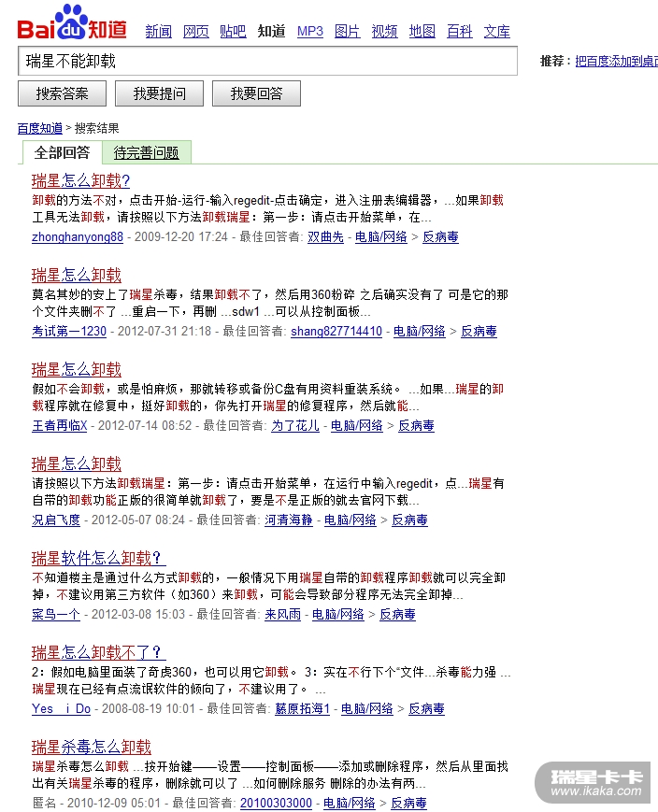Image resolution: width=658 pixels, height=812 pixels.
Task: Open 反病毒 category in 20100303000 result
Action: click(x=408, y=803)
